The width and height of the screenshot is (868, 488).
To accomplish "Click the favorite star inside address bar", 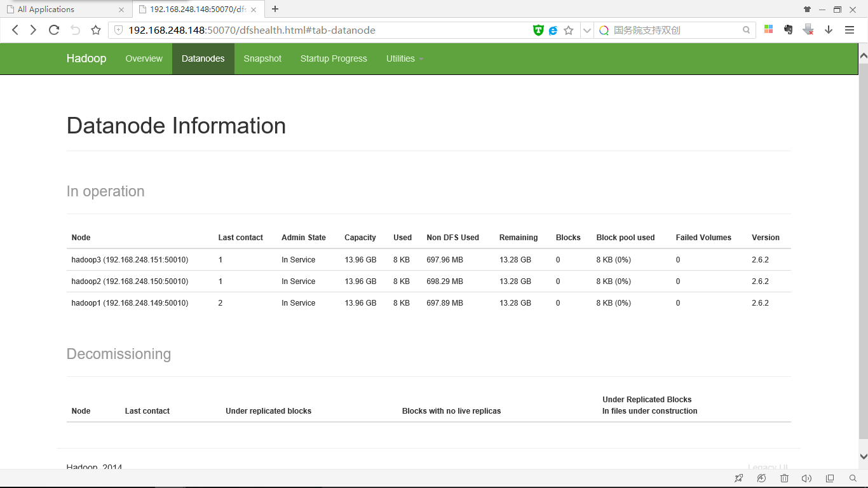I will 569,30.
